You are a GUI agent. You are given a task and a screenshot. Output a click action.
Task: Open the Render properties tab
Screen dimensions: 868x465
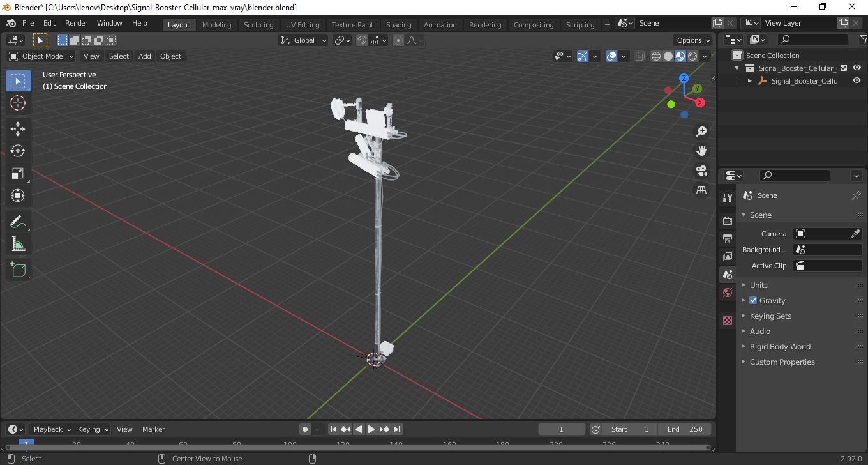coord(727,220)
